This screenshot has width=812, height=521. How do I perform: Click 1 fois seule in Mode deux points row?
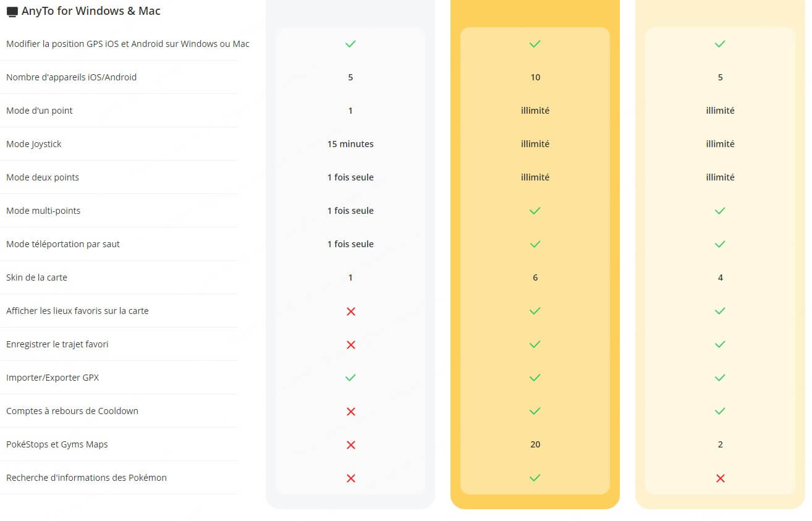tap(350, 177)
